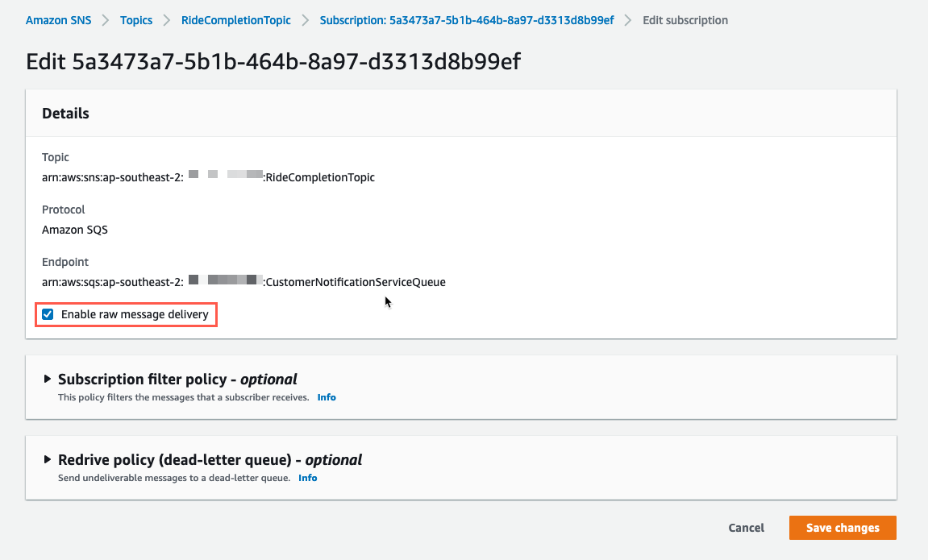Image resolution: width=928 pixels, height=560 pixels.
Task: Click Info link for dead-letter queue
Action: click(x=308, y=478)
